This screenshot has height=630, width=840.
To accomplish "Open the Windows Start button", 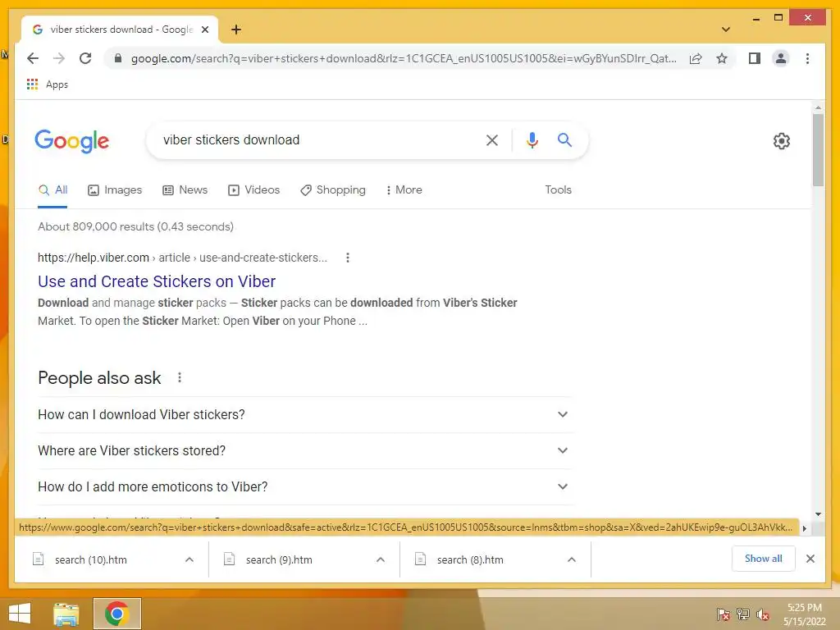I will pos(20,614).
